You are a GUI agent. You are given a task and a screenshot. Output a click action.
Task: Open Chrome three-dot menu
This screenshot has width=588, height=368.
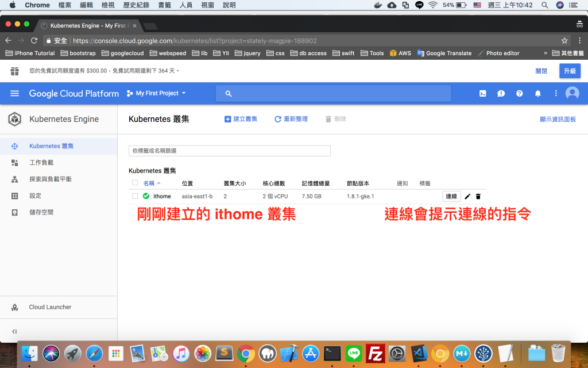point(579,41)
